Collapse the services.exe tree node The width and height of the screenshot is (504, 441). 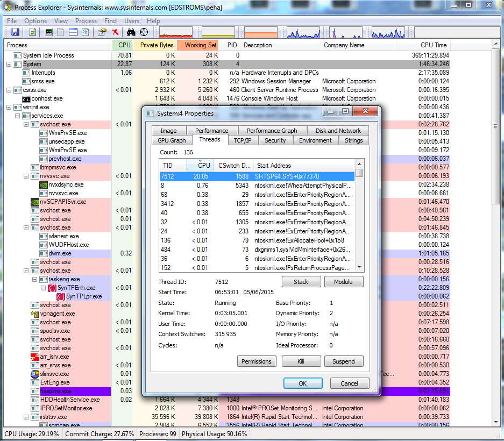pos(18,116)
